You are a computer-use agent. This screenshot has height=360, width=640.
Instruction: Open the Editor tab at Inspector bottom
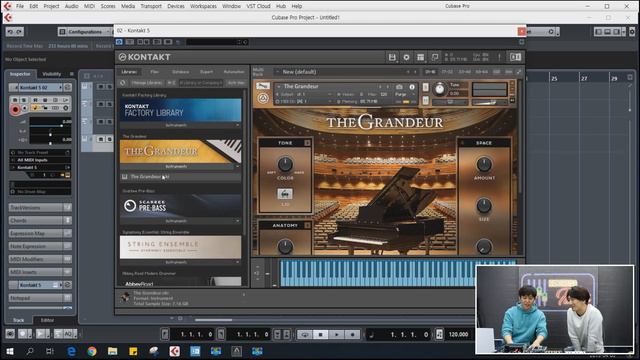click(47, 320)
